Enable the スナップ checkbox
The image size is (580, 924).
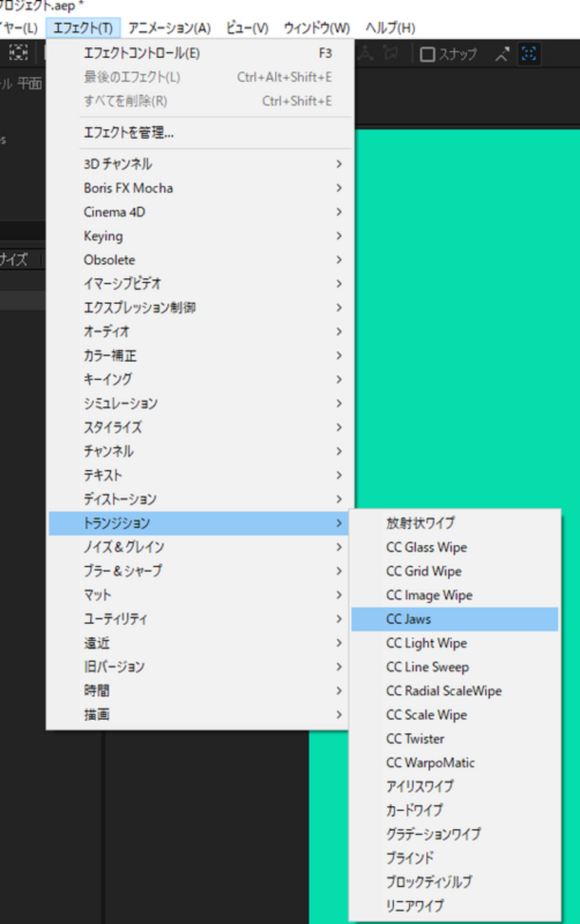click(x=427, y=54)
